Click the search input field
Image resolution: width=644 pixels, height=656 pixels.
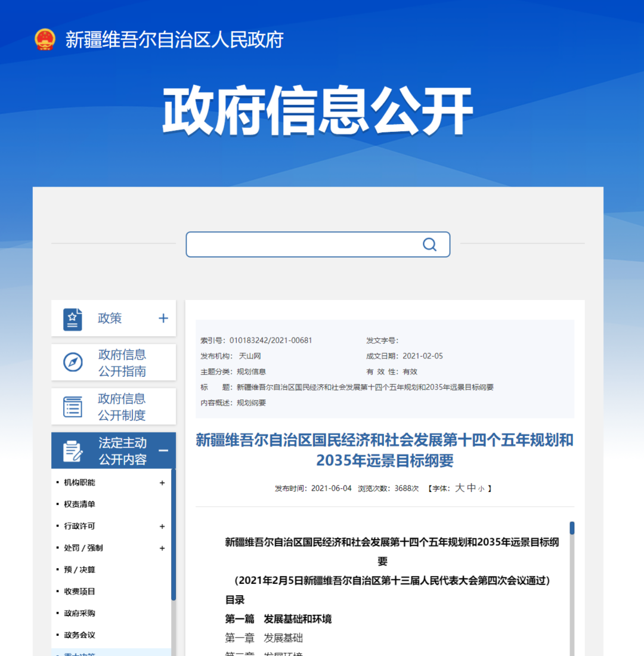304,245
